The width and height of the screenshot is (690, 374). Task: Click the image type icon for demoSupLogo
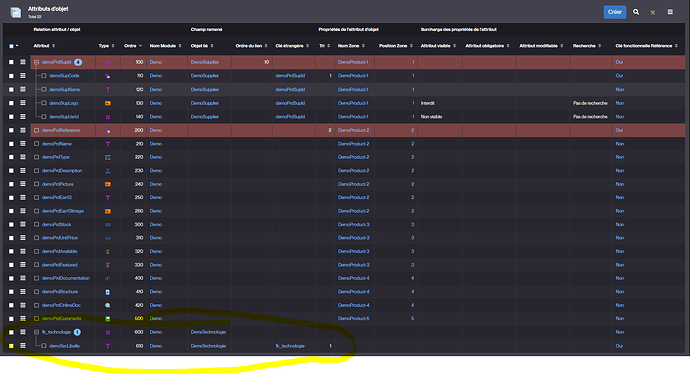coord(107,103)
